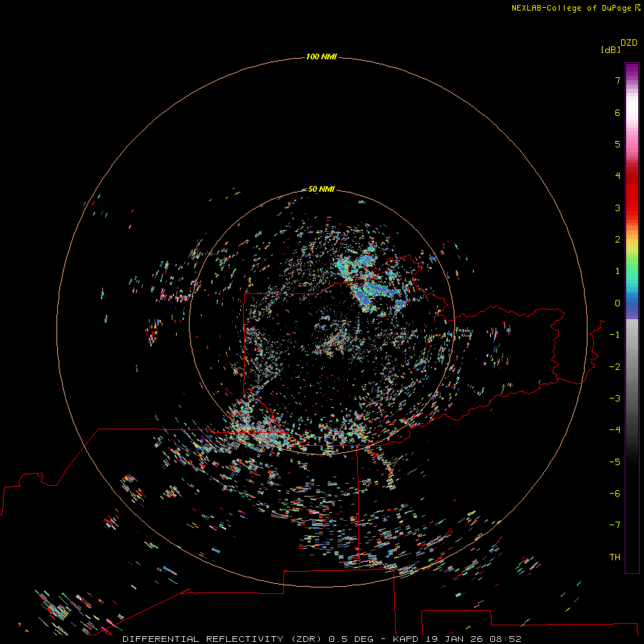Click the [dB] unit label
The width and height of the screenshot is (644, 644).
[610, 49]
